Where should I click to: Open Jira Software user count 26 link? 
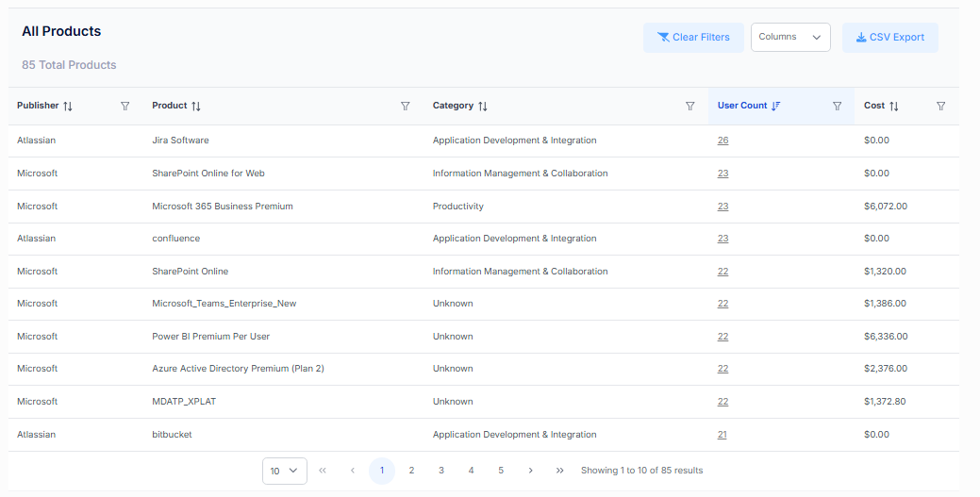723,141
